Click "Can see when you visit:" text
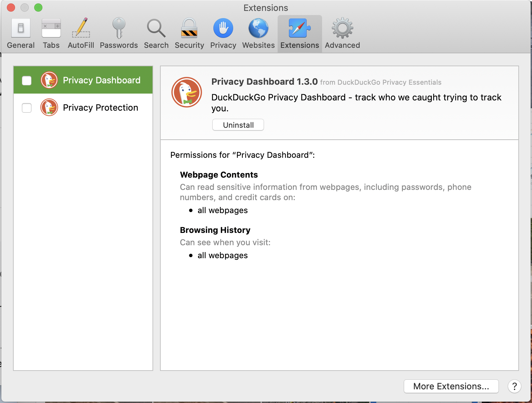The image size is (532, 403). (x=225, y=242)
